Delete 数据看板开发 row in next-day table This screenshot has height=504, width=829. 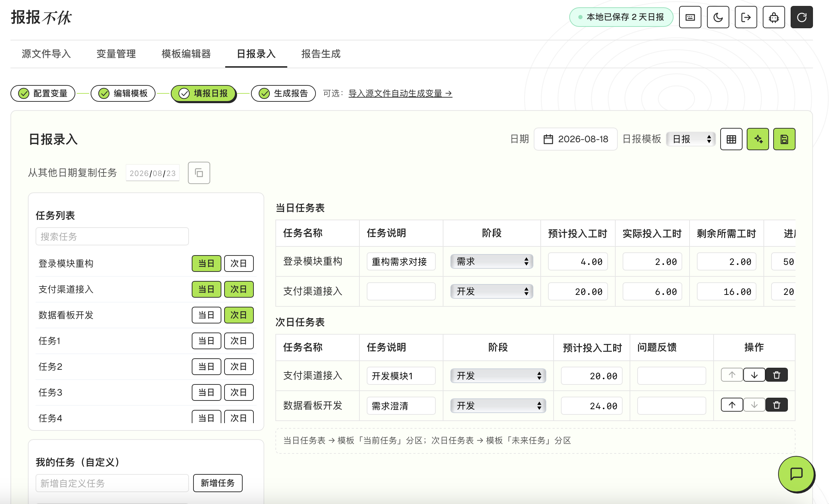click(776, 405)
